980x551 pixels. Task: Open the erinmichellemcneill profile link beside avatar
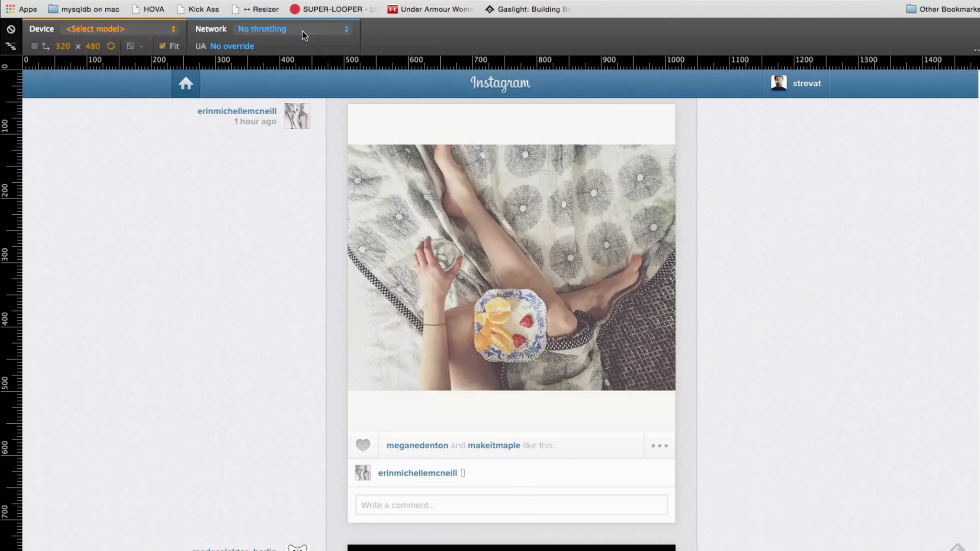point(237,111)
